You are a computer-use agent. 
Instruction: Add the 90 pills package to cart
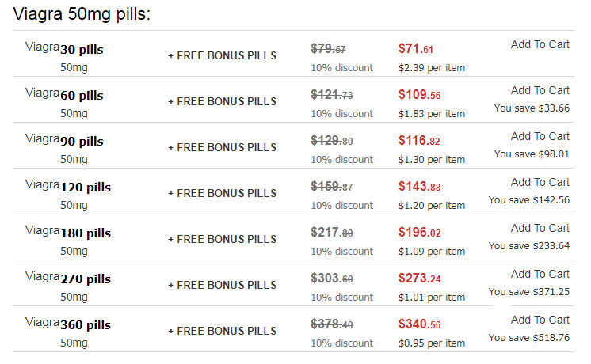tap(540, 136)
